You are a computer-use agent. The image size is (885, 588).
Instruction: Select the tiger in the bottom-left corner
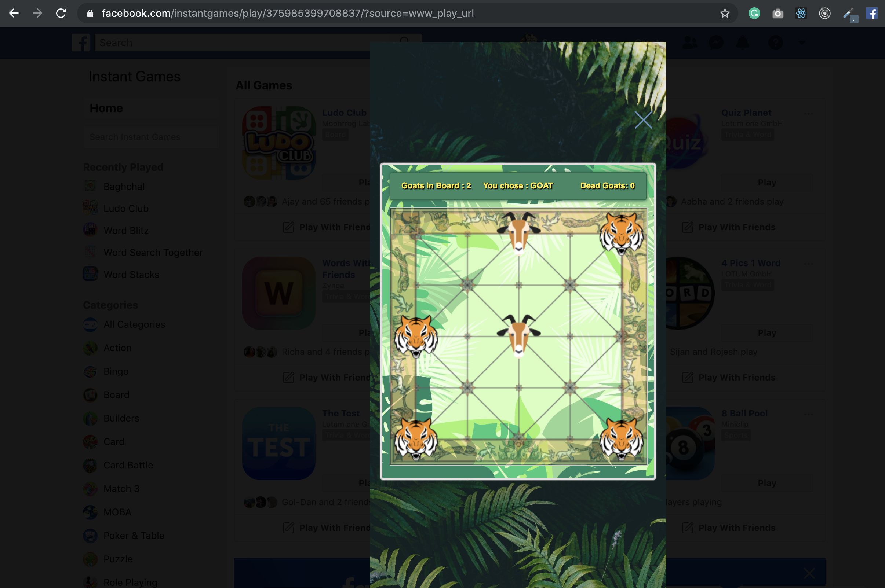point(416,439)
